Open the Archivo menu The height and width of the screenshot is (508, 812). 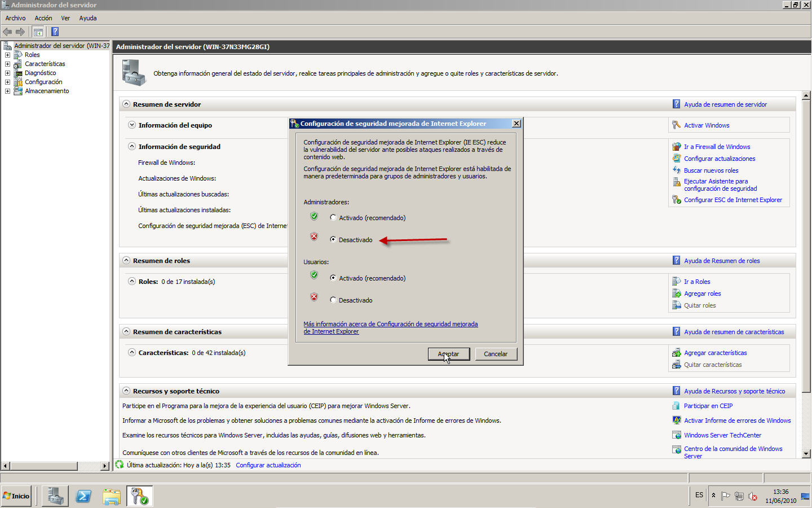15,18
